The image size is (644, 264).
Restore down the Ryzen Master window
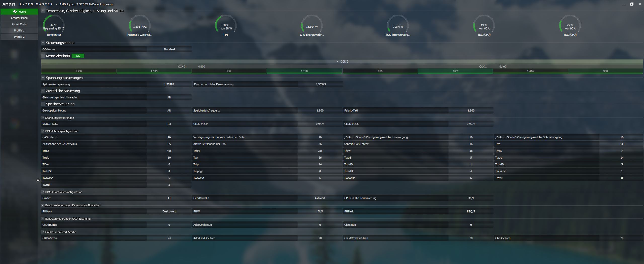(632, 4)
